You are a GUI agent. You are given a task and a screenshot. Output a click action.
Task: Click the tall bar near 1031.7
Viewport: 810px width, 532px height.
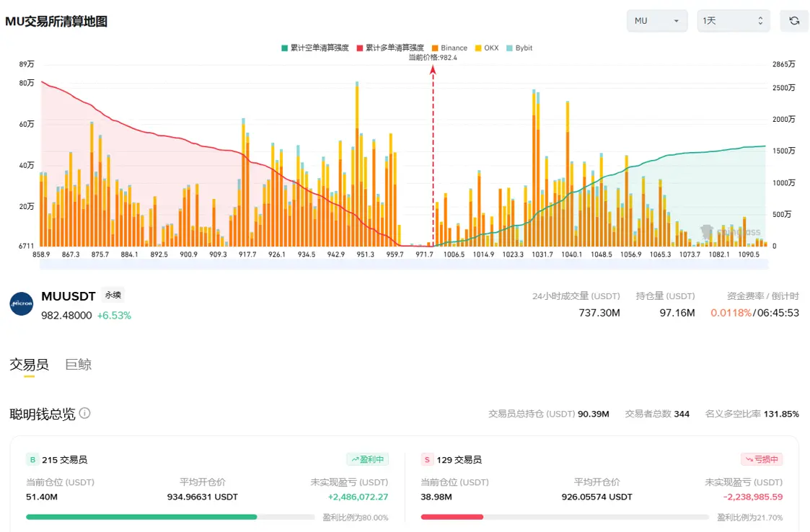pyautogui.click(x=534, y=168)
